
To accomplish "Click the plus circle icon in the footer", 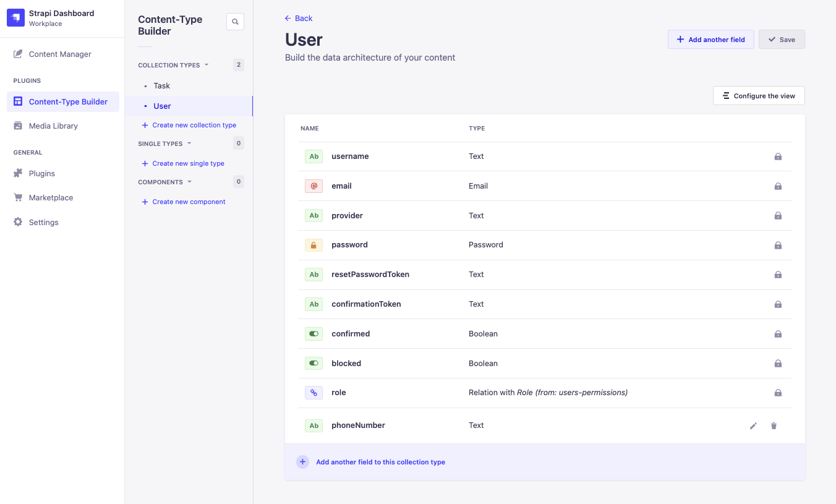I will click(302, 462).
